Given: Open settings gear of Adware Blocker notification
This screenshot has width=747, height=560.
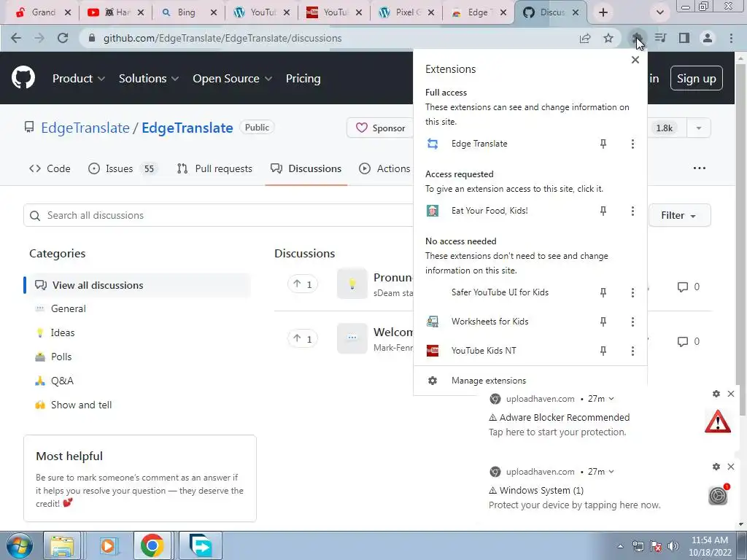Looking at the screenshot, I should 716,394.
